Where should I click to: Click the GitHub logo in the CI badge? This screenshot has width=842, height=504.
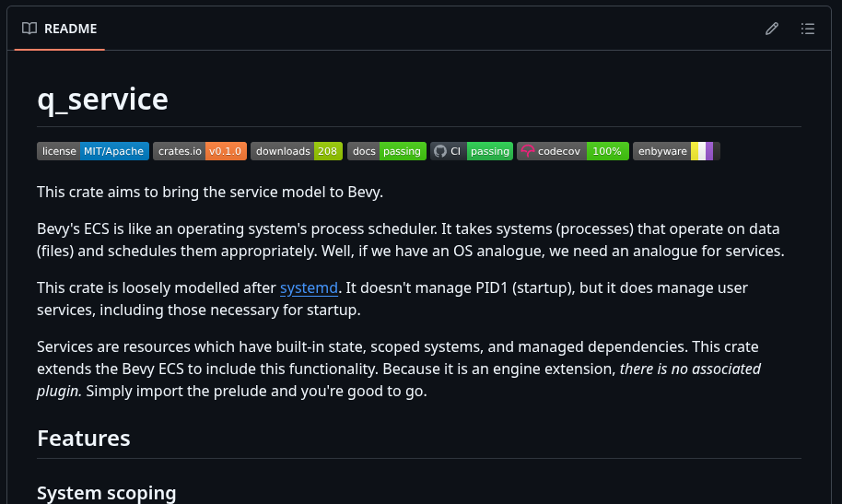(440, 151)
